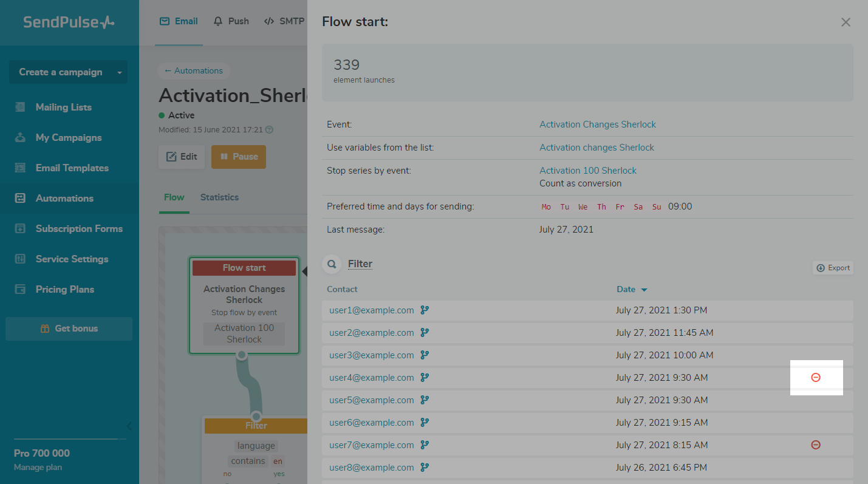Open Activation changes Sherlock variables list link
This screenshot has height=484, width=868.
597,148
